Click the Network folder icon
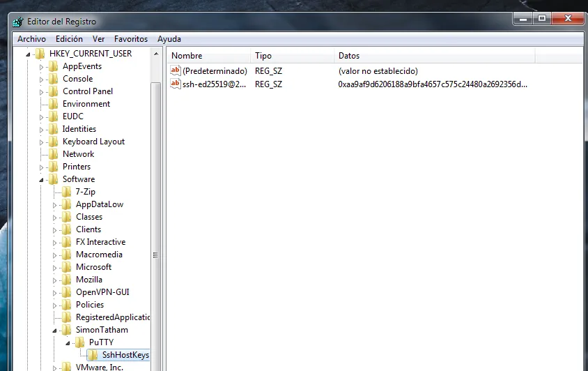The width and height of the screenshot is (588, 371). [54, 154]
